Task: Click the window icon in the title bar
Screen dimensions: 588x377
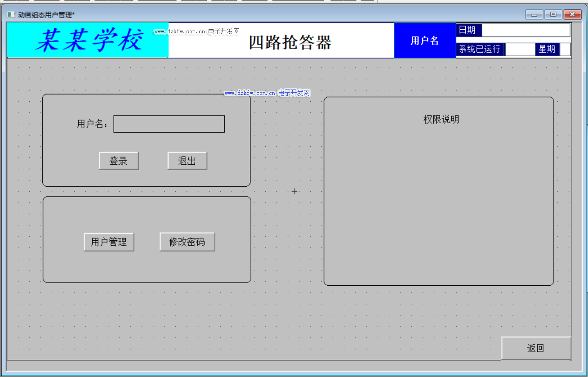Action: (x=11, y=15)
